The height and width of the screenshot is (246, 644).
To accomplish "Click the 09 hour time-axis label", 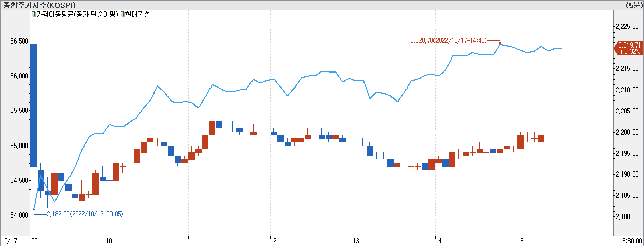I will 34,241.
